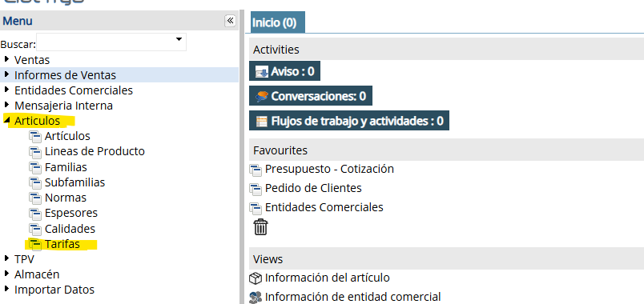Select Tarifas in the menu tree

[x=62, y=245]
